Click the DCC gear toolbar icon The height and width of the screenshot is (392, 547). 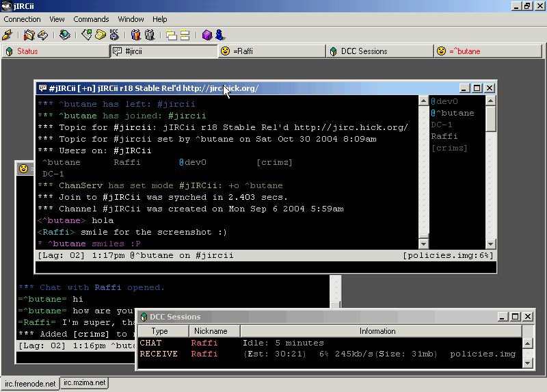(114, 35)
